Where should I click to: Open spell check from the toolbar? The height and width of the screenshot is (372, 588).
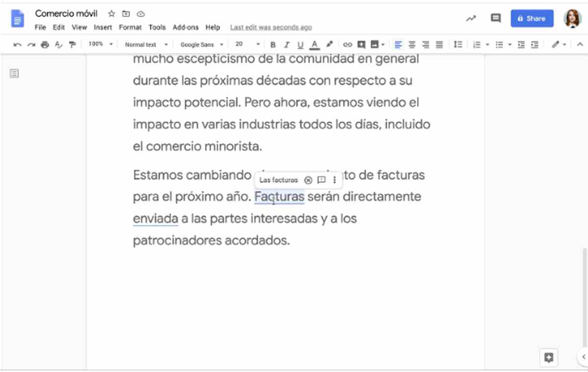click(x=58, y=44)
